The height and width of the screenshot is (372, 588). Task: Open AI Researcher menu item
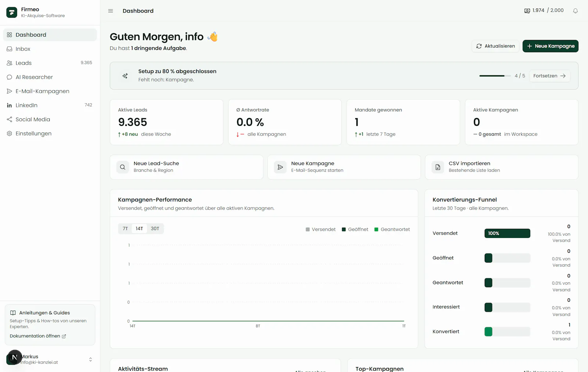[x=50, y=77]
